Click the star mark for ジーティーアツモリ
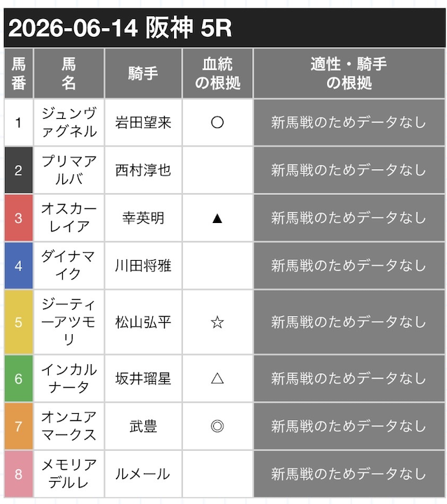Image resolution: width=447 pixels, height=504 pixels. [217, 322]
